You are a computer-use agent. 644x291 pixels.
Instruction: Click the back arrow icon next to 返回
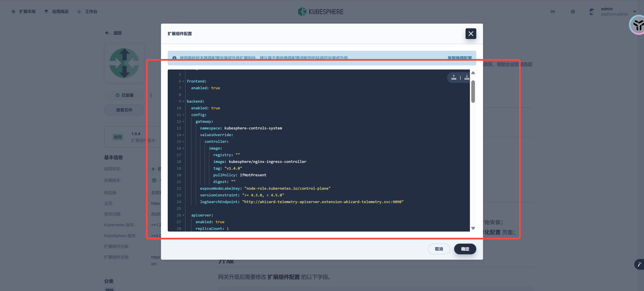(x=108, y=33)
